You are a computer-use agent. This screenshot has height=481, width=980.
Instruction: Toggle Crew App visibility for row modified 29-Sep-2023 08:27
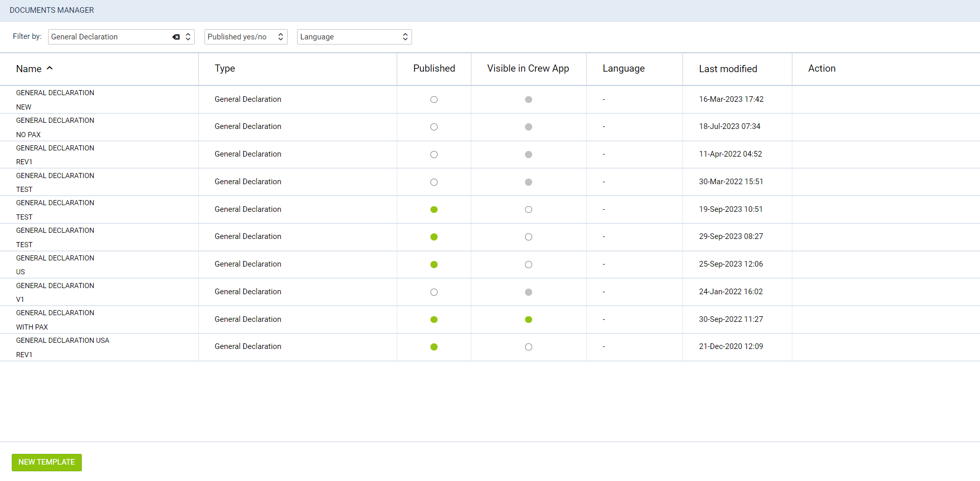pyautogui.click(x=529, y=237)
